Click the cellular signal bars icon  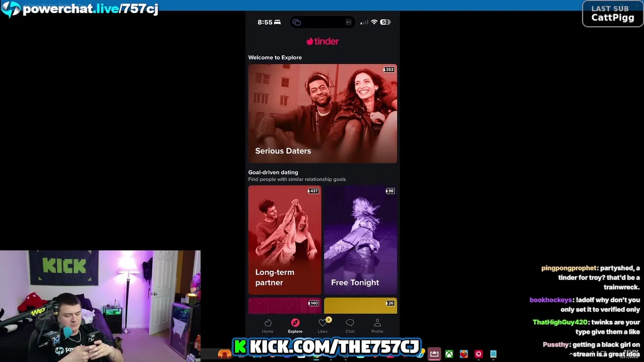point(364,23)
